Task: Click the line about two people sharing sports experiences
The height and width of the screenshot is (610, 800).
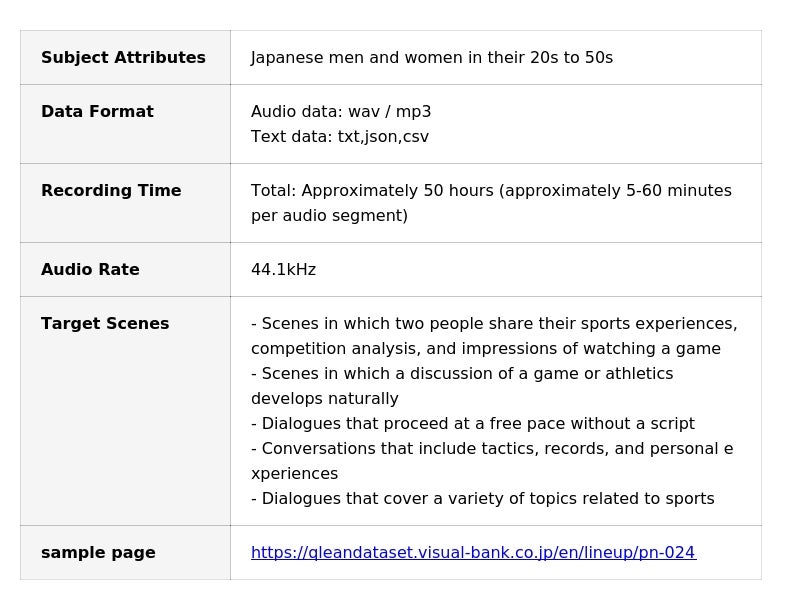Action: click(x=494, y=324)
